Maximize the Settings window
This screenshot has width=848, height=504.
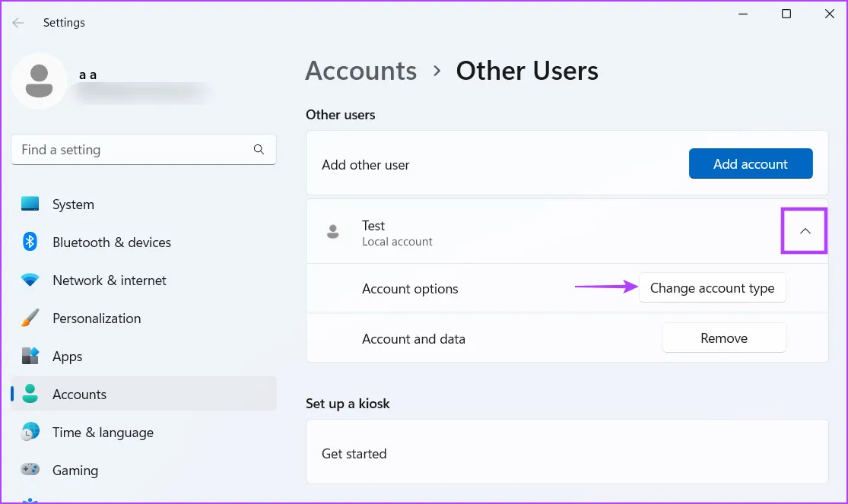pyautogui.click(x=786, y=14)
